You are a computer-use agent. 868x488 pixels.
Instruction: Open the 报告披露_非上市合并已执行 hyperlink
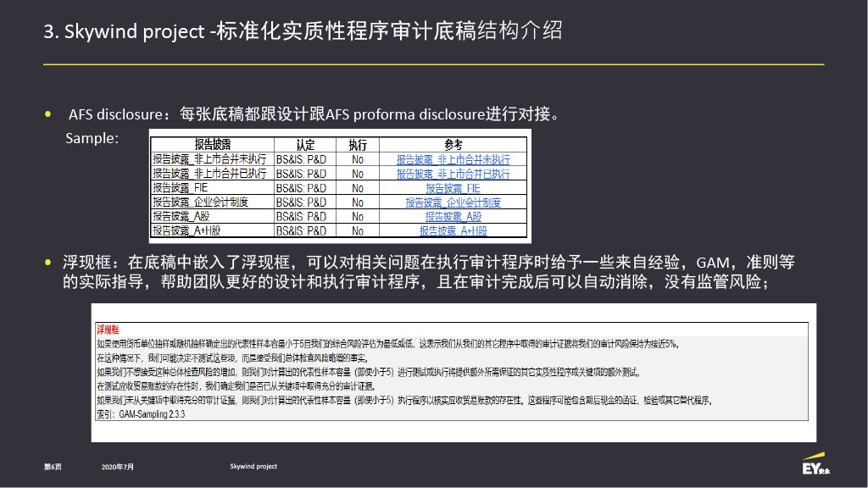click(453, 174)
